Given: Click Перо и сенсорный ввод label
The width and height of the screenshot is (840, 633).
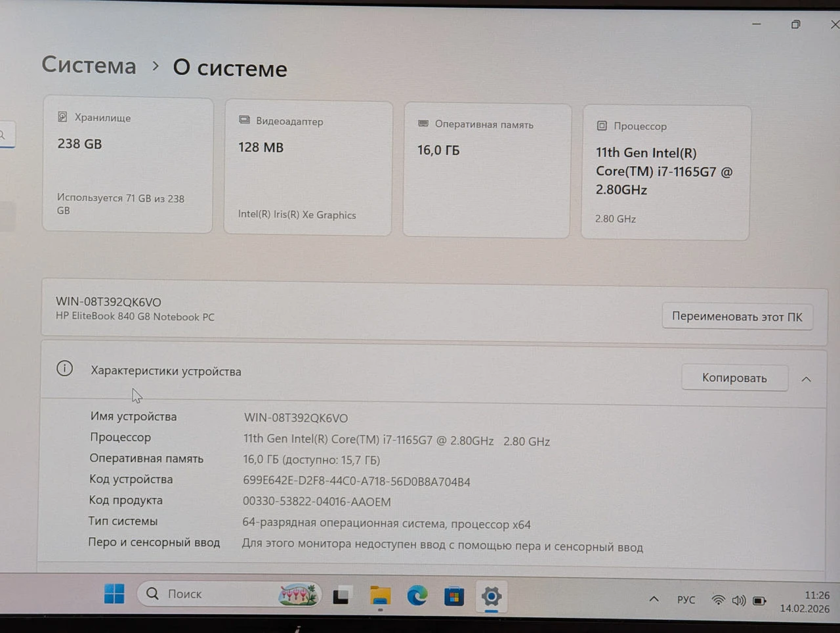Looking at the screenshot, I should click(154, 542).
